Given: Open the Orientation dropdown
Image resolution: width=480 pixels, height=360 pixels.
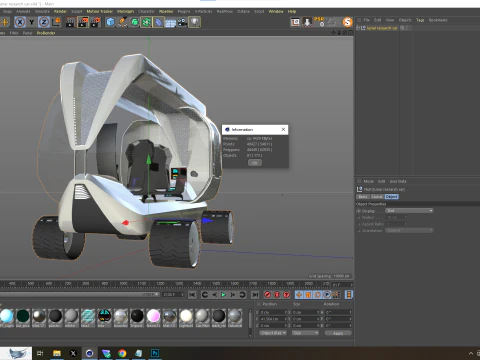Looking at the screenshot, I should pyautogui.click(x=409, y=230).
